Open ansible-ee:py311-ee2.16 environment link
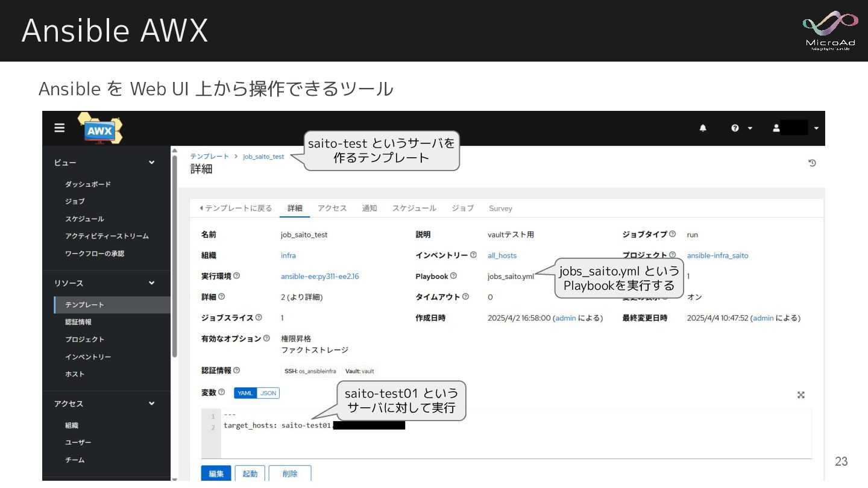Image resolution: width=868 pixels, height=488 pixels. (320, 277)
